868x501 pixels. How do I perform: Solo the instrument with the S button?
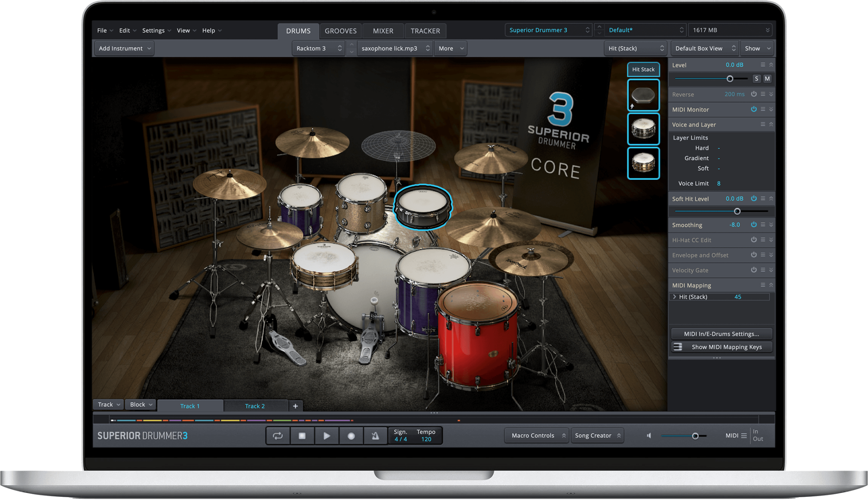point(757,78)
